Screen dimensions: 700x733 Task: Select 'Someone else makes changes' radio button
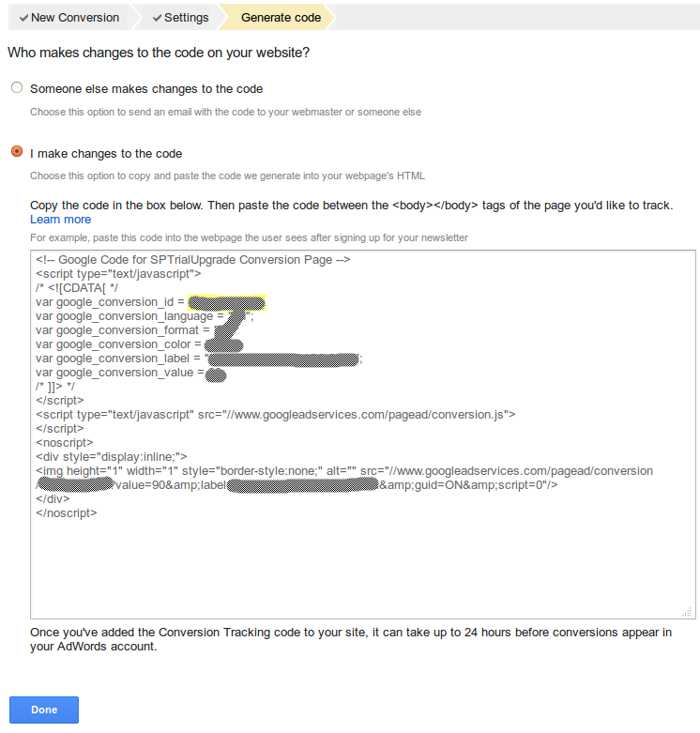point(17,88)
